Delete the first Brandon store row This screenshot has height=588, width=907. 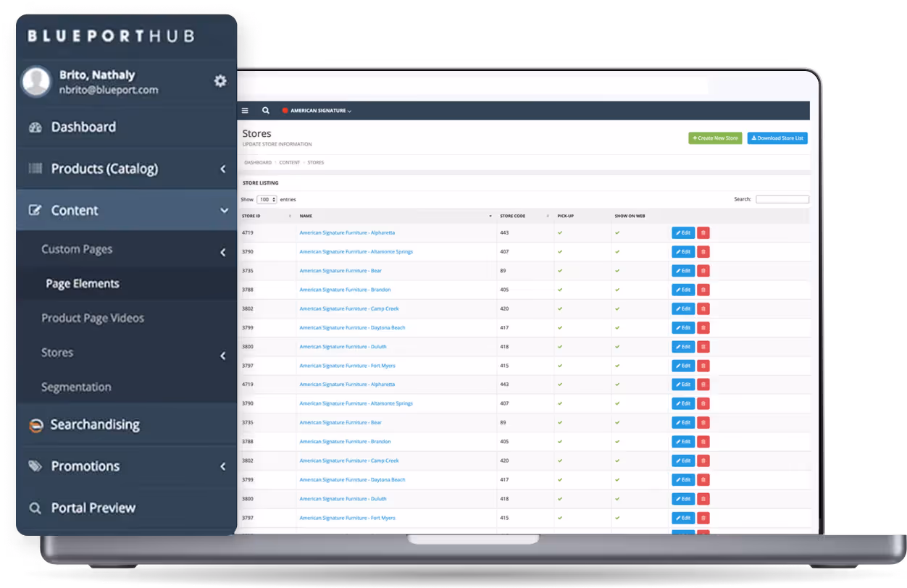[703, 290]
